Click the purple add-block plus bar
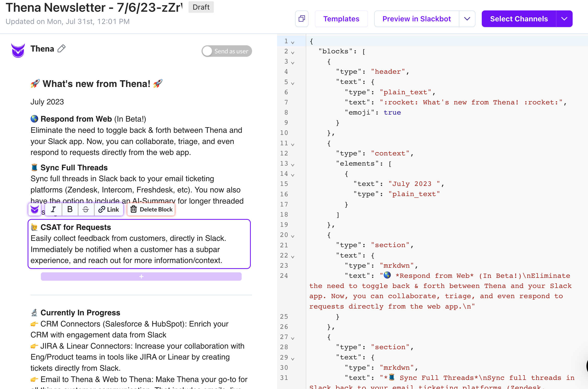The image size is (588, 389). (x=141, y=277)
